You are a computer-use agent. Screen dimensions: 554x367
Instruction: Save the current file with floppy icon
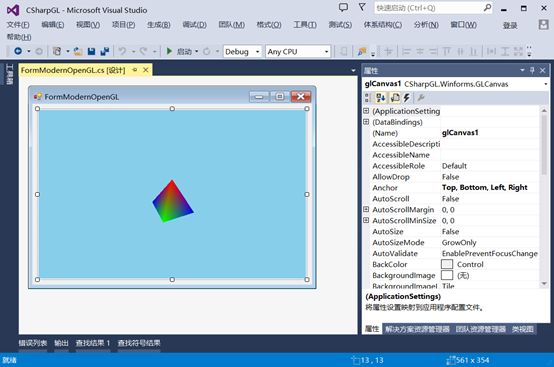coord(92,52)
